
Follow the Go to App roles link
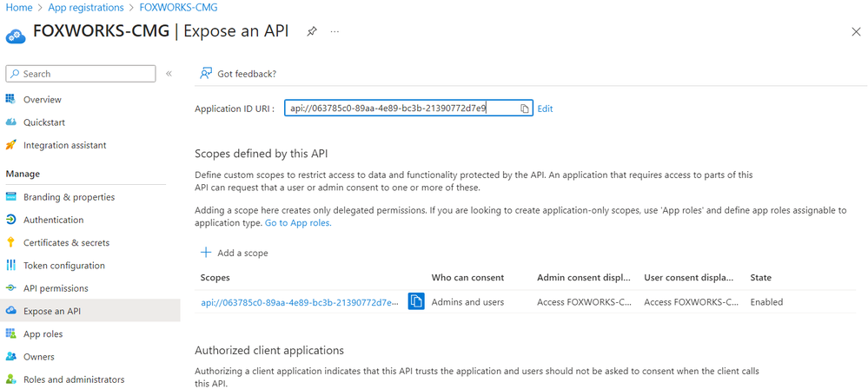pyautogui.click(x=298, y=223)
